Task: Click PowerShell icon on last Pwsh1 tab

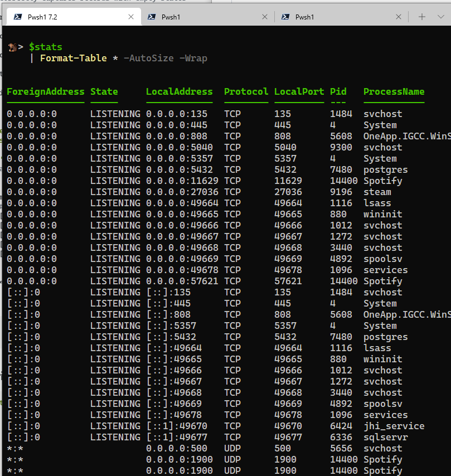Action: click(285, 17)
